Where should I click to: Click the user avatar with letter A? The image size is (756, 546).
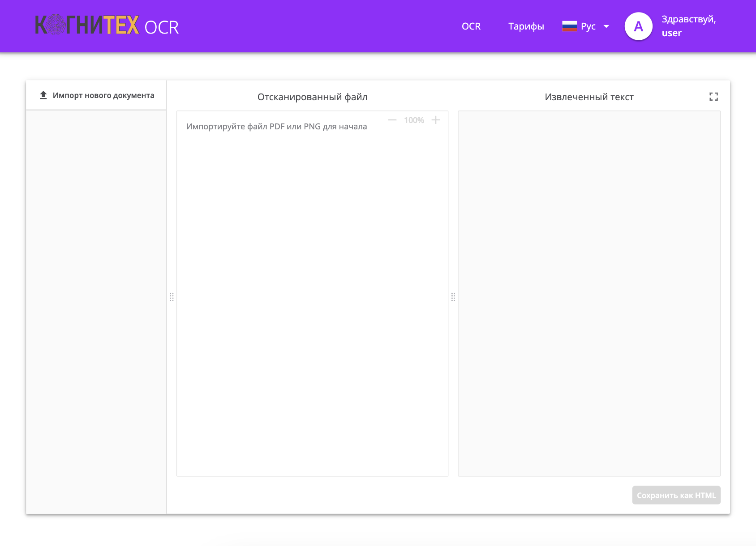pyautogui.click(x=638, y=26)
